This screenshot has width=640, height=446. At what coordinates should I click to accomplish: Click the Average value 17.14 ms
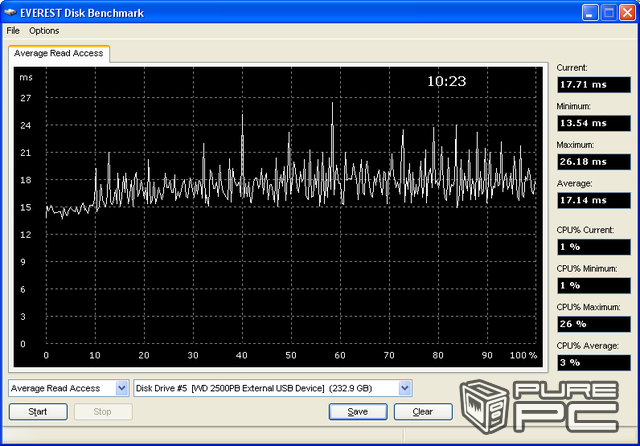tap(594, 200)
